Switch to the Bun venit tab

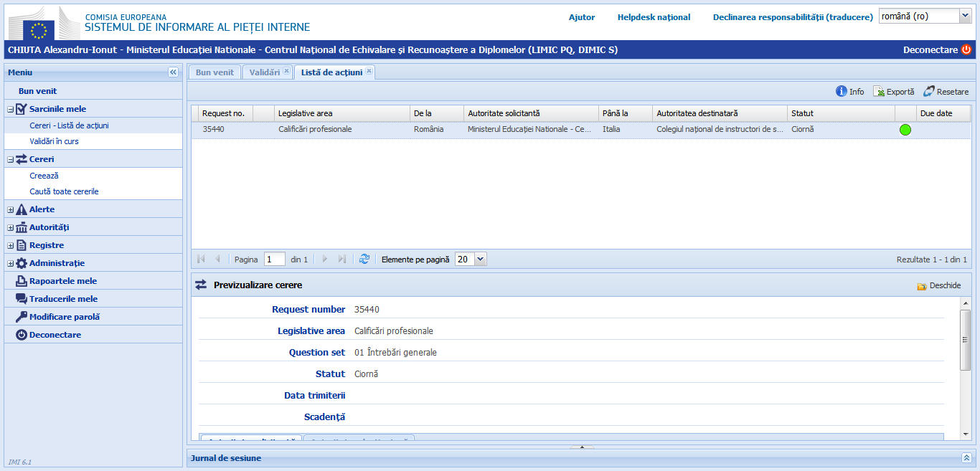click(215, 72)
